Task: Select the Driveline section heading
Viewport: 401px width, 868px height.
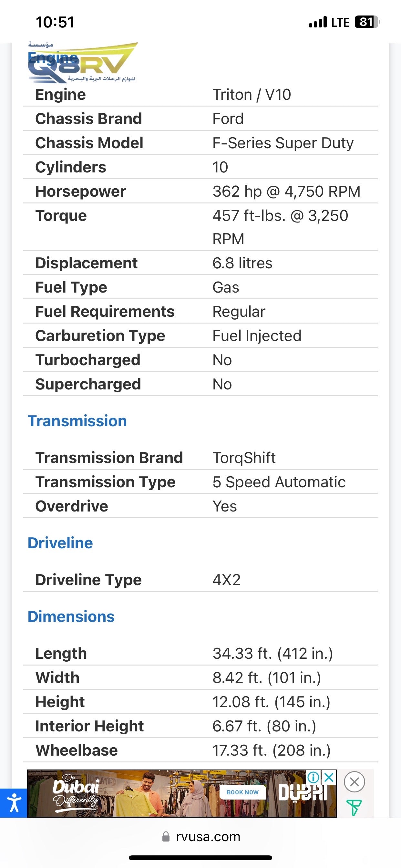Action: (x=60, y=543)
